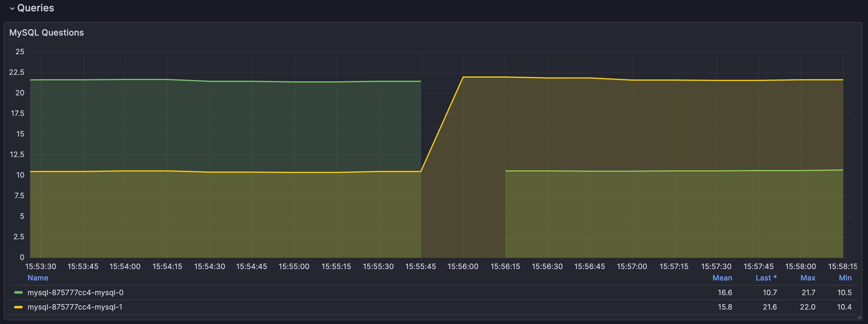
Task: Click Last value 21.6 for mysql-1
Action: click(x=770, y=307)
